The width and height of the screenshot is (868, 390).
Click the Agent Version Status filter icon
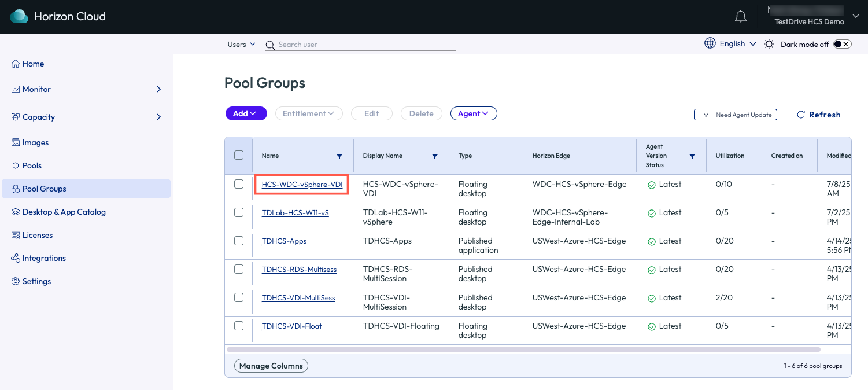[692, 156]
